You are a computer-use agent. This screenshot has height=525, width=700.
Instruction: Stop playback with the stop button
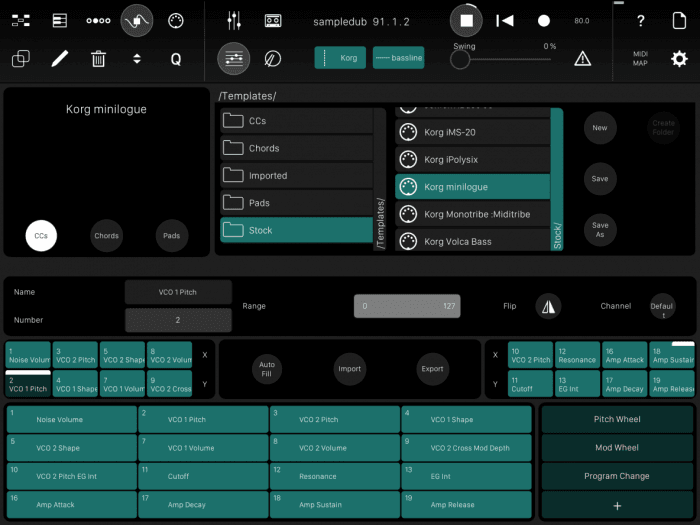(x=466, y=21)
